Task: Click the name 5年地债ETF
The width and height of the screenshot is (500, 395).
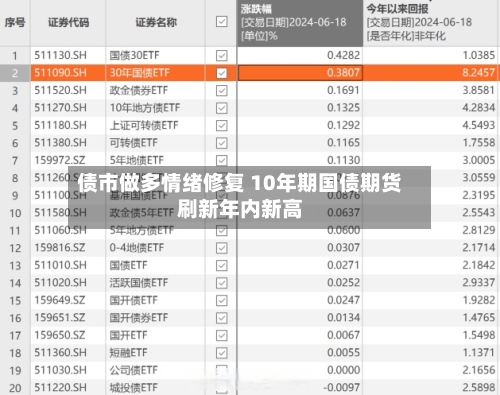Action: click(137, 160)
